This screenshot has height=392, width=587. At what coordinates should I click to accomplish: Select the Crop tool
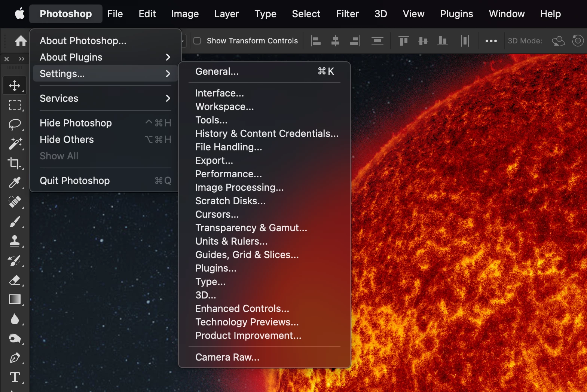tap(15, 163)
